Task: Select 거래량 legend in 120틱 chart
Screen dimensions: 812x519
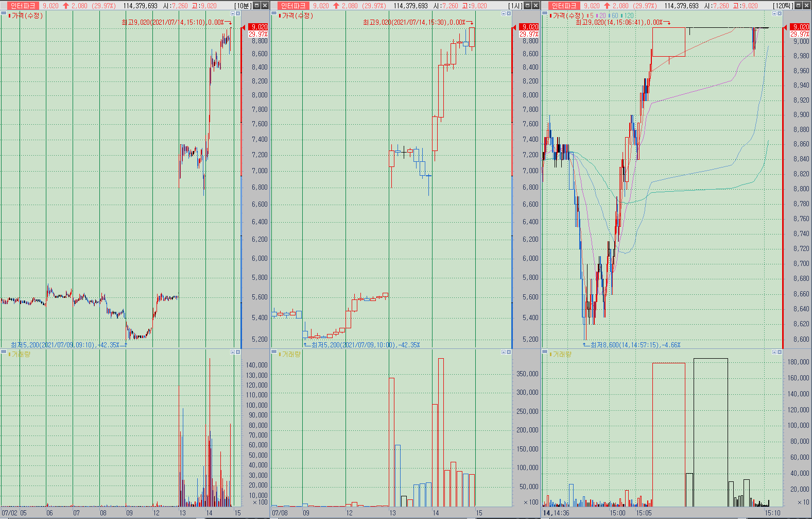Action: pos(562,354)
